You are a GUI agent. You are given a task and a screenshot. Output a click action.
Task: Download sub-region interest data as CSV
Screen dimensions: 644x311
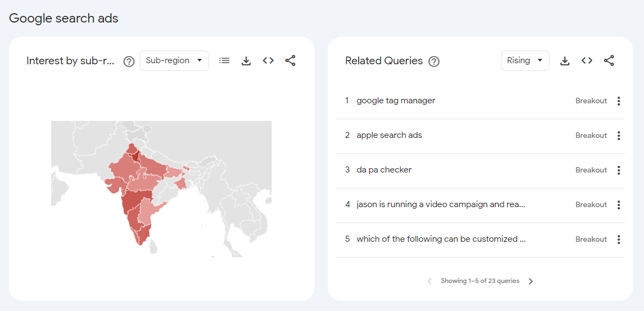pyautogui.click(x=246, y=60)
